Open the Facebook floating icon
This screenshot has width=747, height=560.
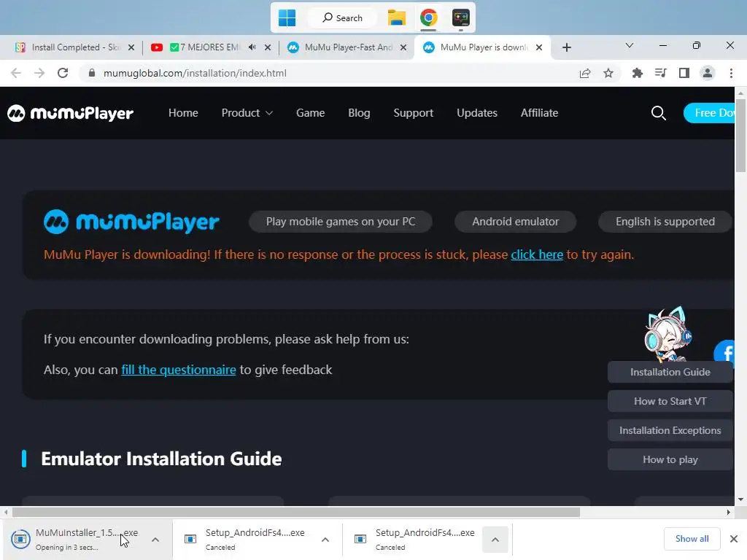click(724, 353)
